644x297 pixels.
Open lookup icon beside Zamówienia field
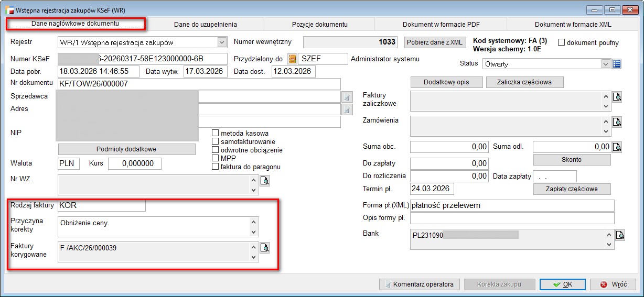pos(617,122)
